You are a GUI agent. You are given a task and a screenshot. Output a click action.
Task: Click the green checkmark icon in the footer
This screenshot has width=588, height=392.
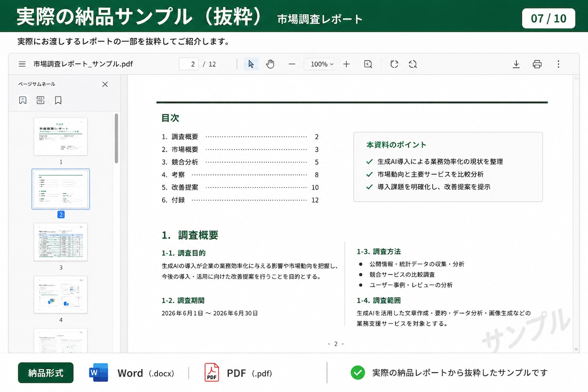click(x=358, y=373)
